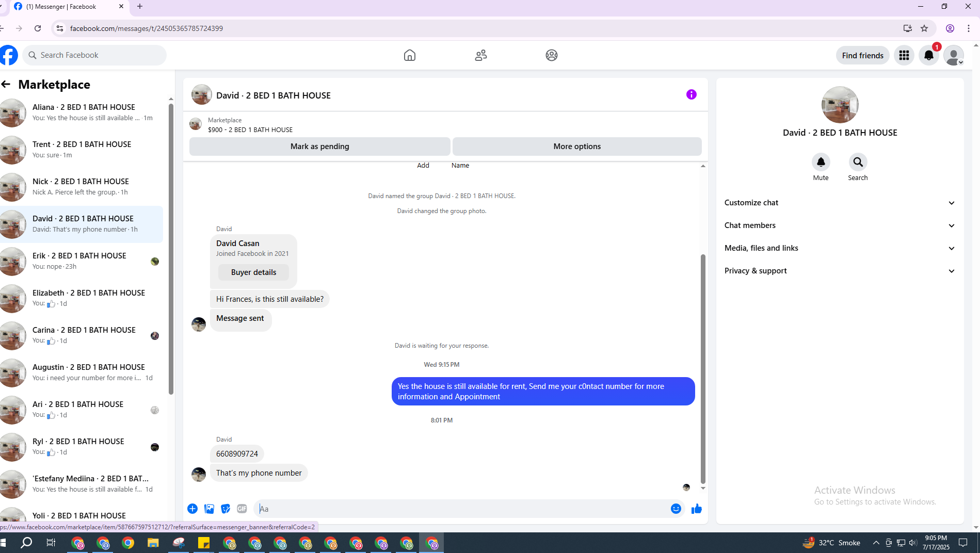Click the Find friends button

(862, 55)
